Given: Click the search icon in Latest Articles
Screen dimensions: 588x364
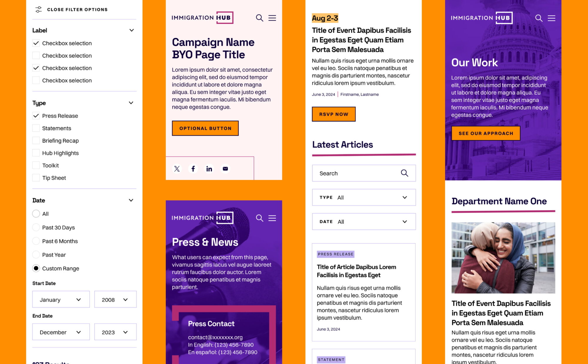Looking at the screenshot, I should point(404,173).
